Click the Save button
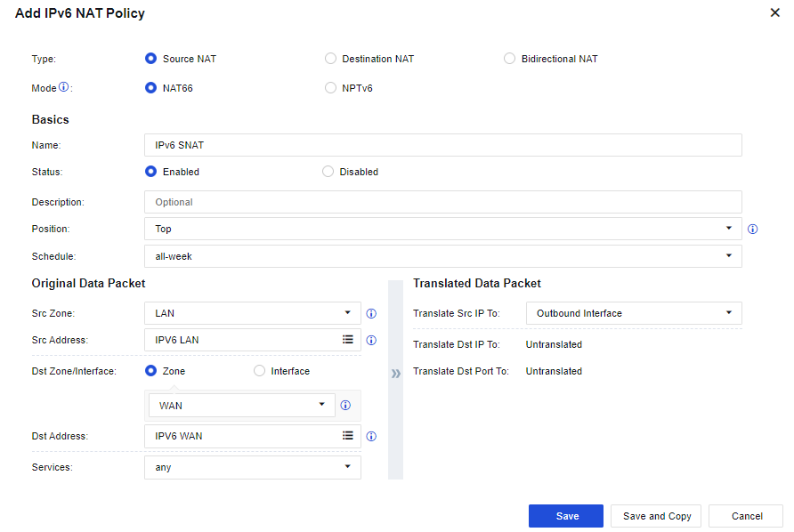This screenshot has width=794, height=532. tap(566, 516)
